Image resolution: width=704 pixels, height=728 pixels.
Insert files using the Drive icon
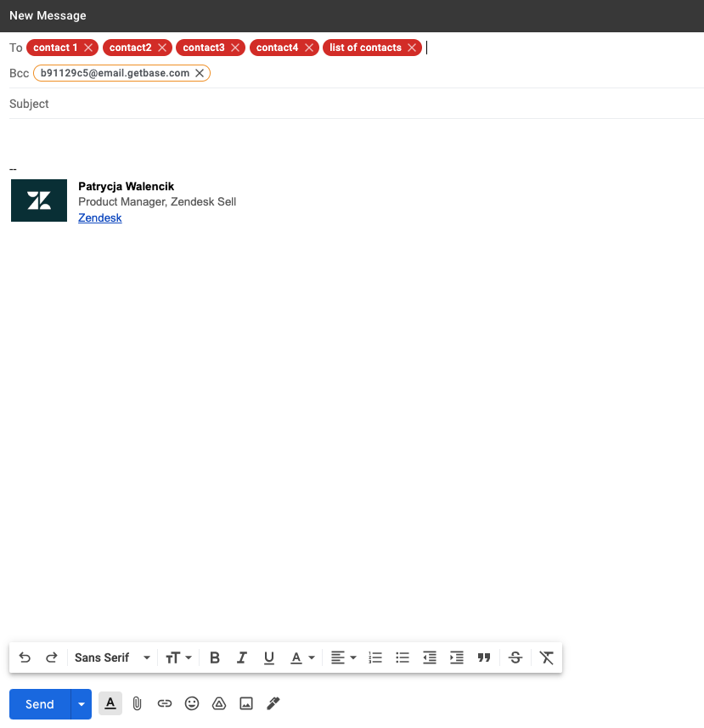(219, 703)
